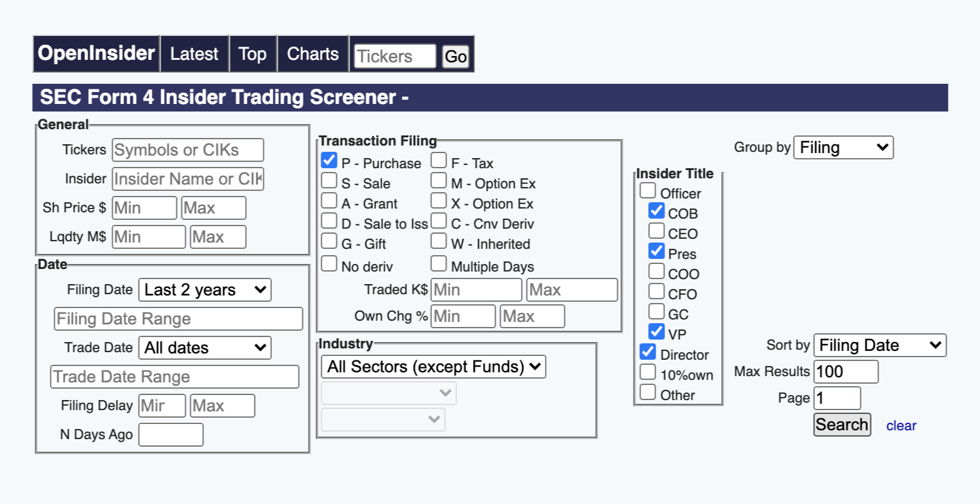
Task: Uncheck the Director checkbox
Action: coord(648,352)
